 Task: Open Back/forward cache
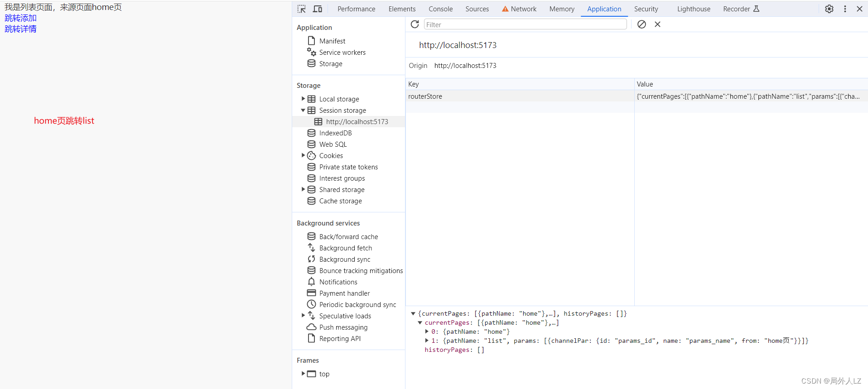pos(348,237)
